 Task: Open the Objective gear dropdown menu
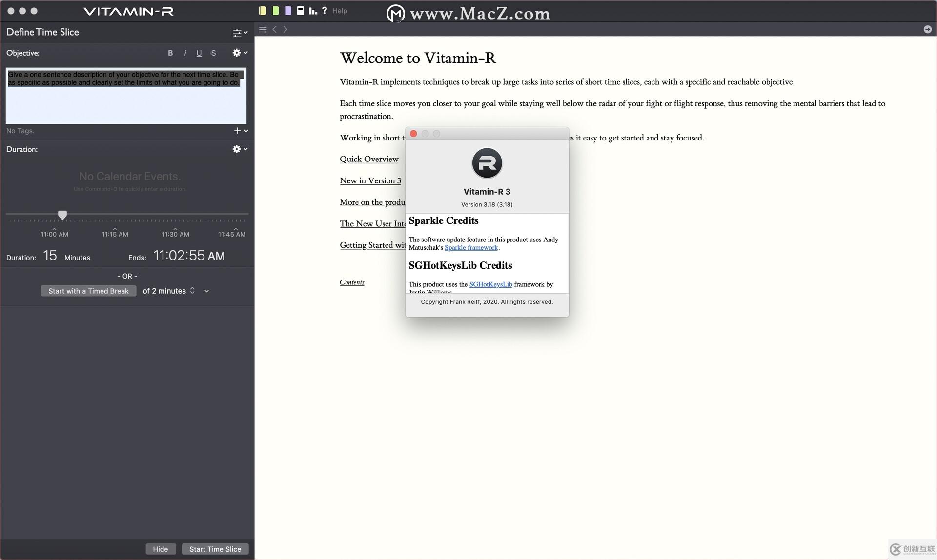240,53
